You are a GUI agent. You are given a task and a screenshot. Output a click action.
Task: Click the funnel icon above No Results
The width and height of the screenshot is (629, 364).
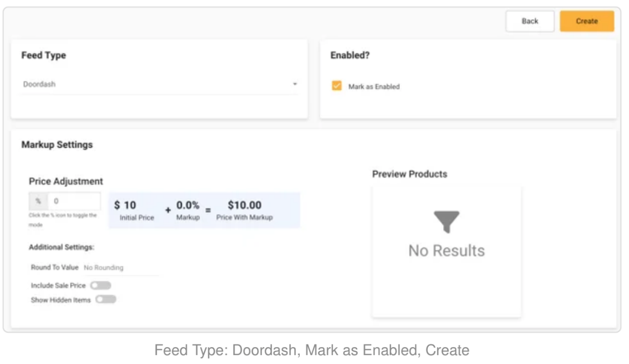pos(446,222)
